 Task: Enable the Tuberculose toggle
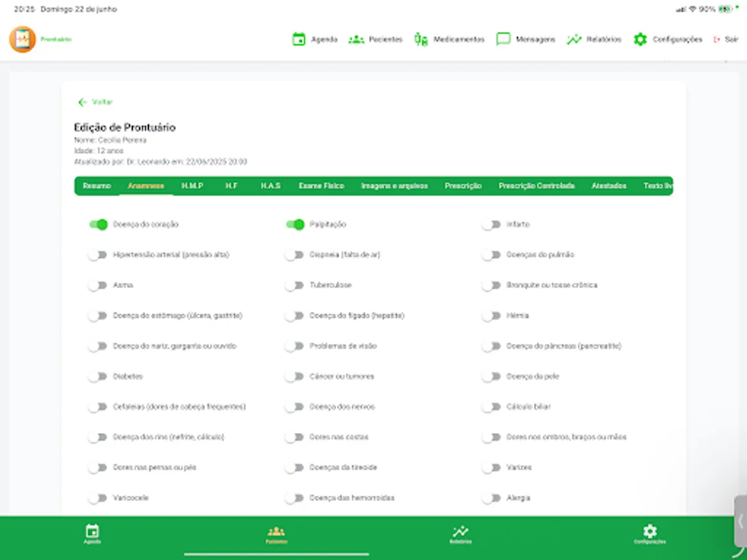coord(294,285)
